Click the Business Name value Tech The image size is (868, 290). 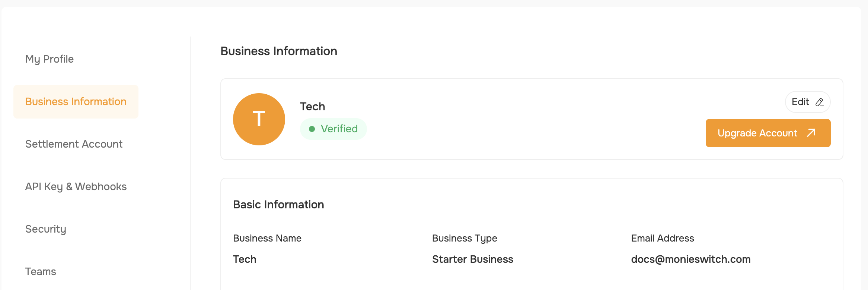coord(245,259)
